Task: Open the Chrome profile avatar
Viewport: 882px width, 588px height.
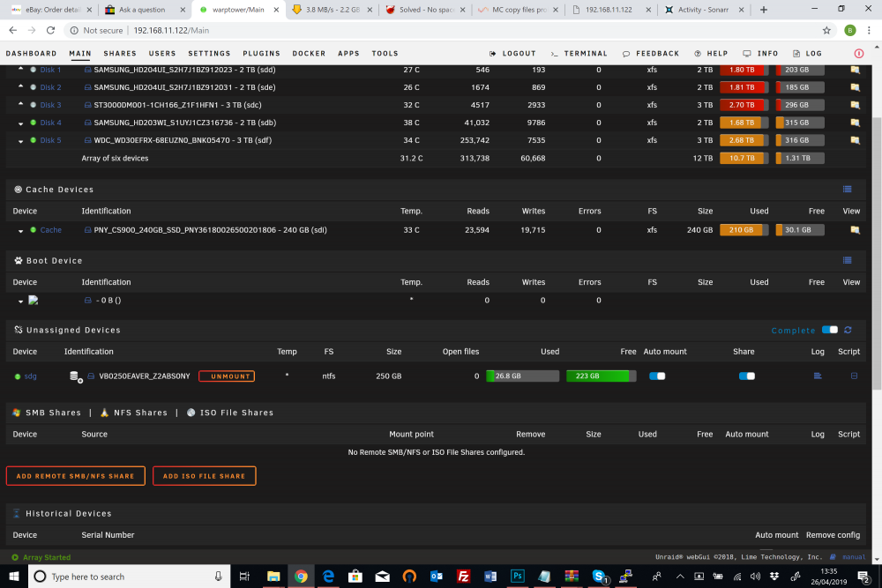Action: pos(850,30)
